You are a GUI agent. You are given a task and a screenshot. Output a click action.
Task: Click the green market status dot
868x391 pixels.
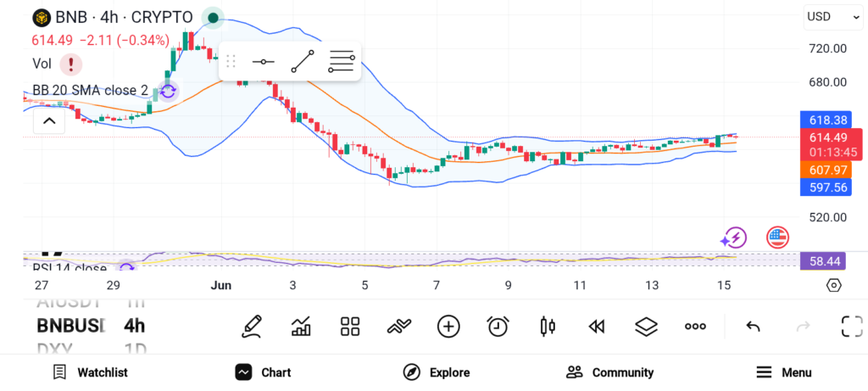(213, 18)
